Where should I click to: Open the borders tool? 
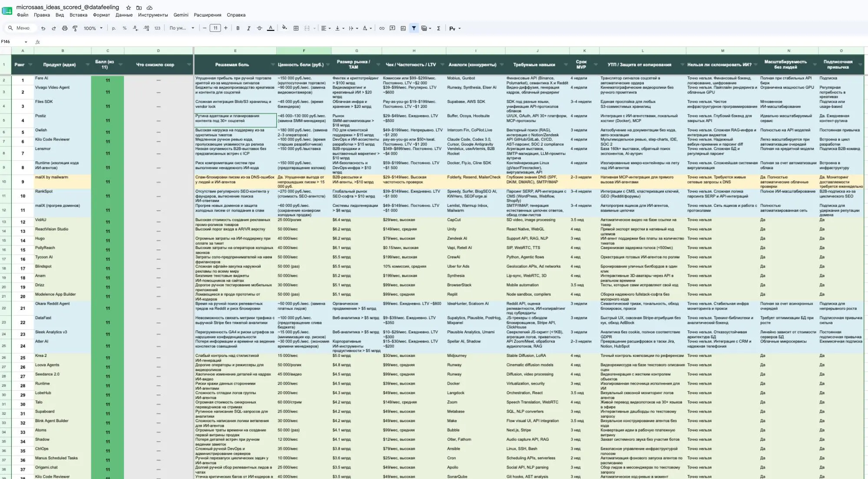pos(296,28)
